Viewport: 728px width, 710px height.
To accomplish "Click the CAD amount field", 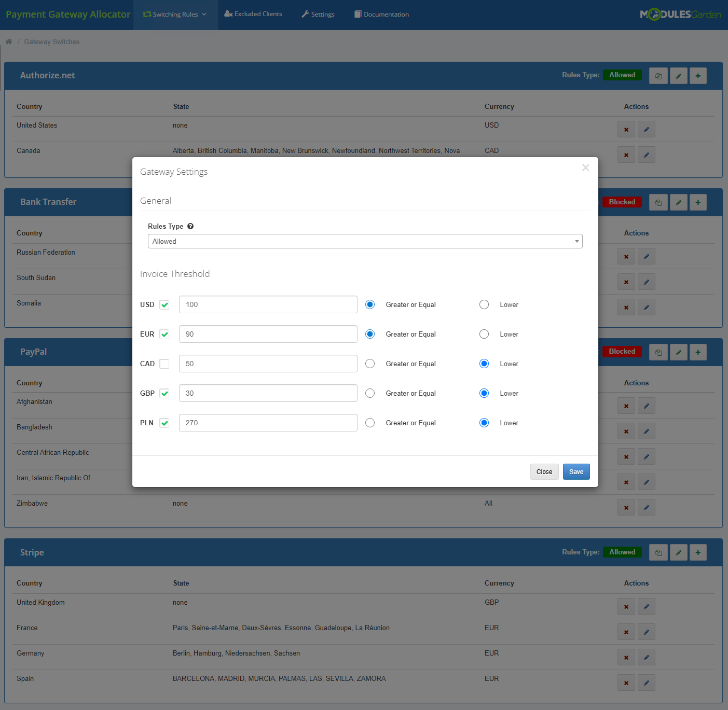I will tap(268, 364).
